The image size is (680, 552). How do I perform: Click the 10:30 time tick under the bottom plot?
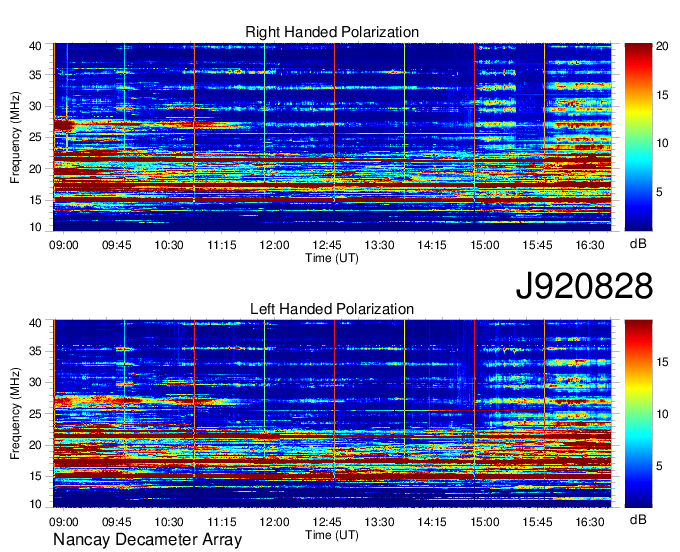click(x=169, y=522)
